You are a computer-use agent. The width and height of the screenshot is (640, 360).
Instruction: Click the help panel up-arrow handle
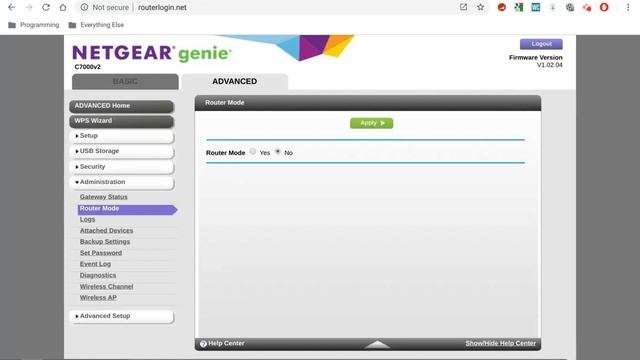(x=377, y=344)
